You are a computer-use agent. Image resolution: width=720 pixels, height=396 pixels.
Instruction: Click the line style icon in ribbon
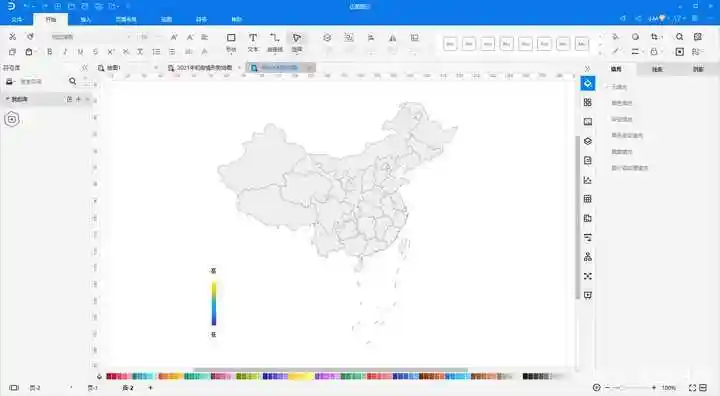(636, 51)
